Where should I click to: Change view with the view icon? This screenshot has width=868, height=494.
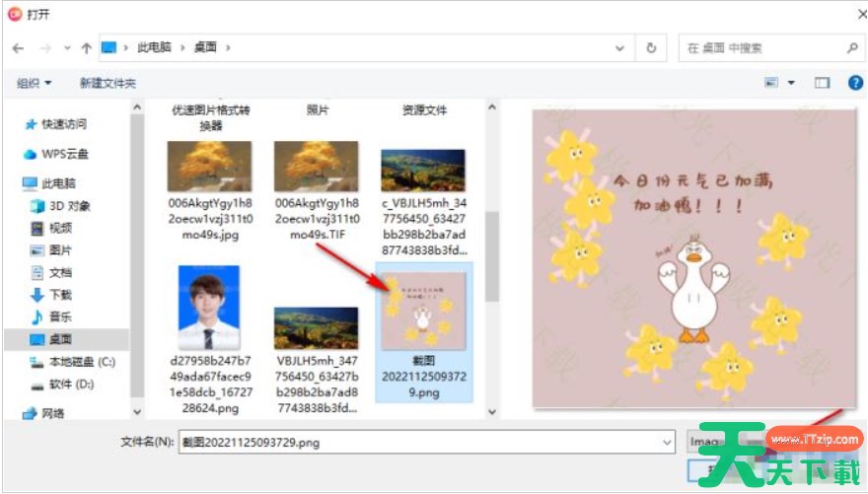tap(771, 83)
